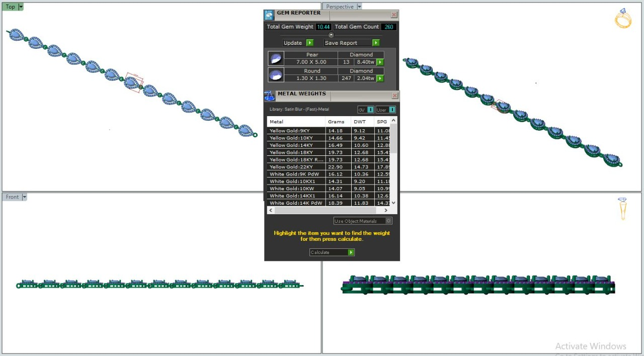Open the Top viewport dropdown arrow

coord(21,7)
